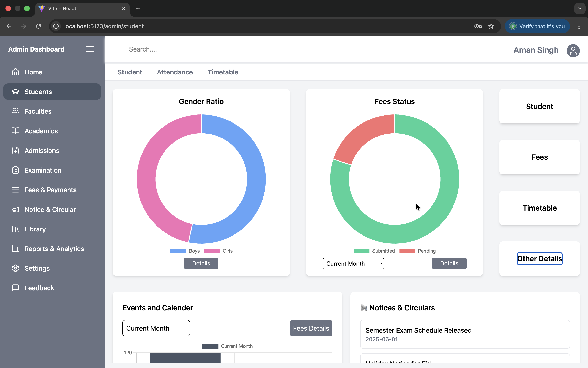Click the browser forward arrow
The width and height of the screenshot is (588, 368).
click(23, 26)
